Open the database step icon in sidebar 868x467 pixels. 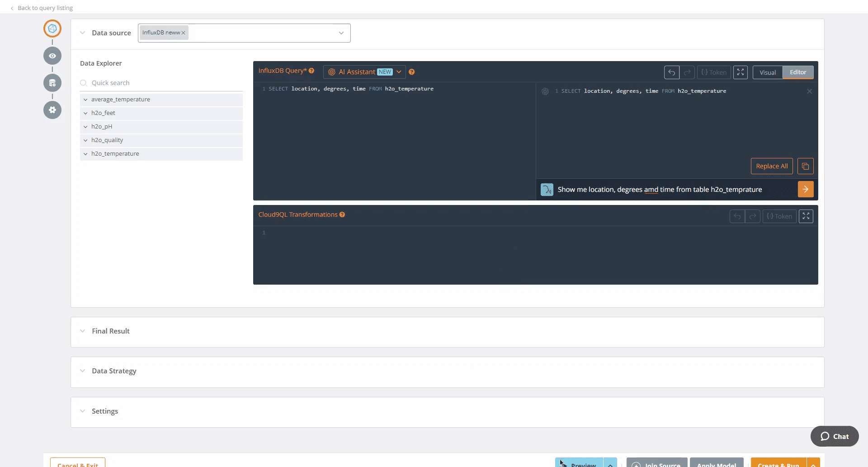coord(52,83)
